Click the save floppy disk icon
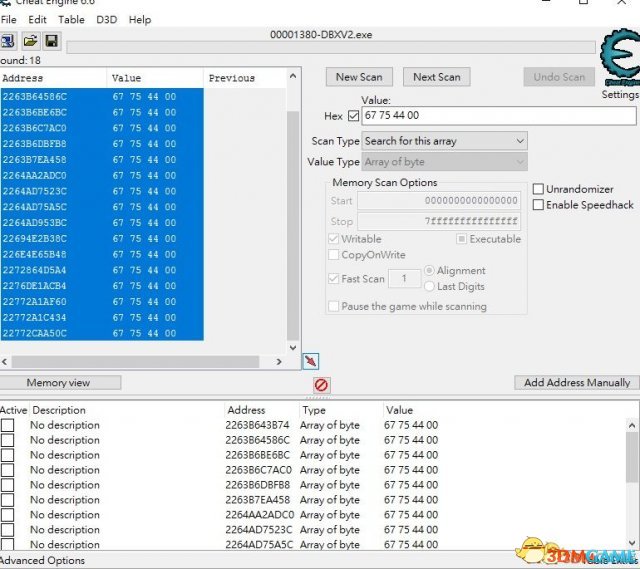640x569 pixels. point(51,41)
